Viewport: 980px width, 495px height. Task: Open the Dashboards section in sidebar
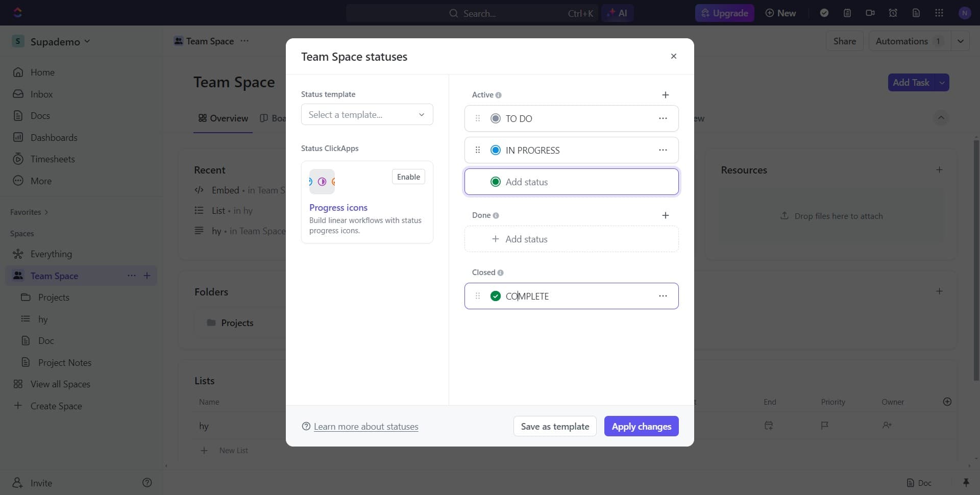tap(53, 138)
